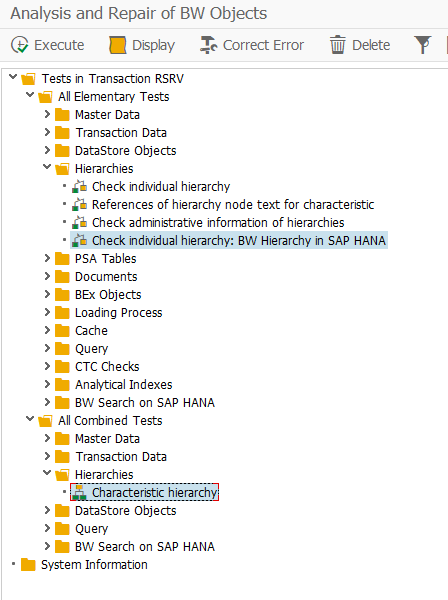Collapse Hierarchies under All Combined Tests
Screen dimensions: 448x600
[47, 473]
